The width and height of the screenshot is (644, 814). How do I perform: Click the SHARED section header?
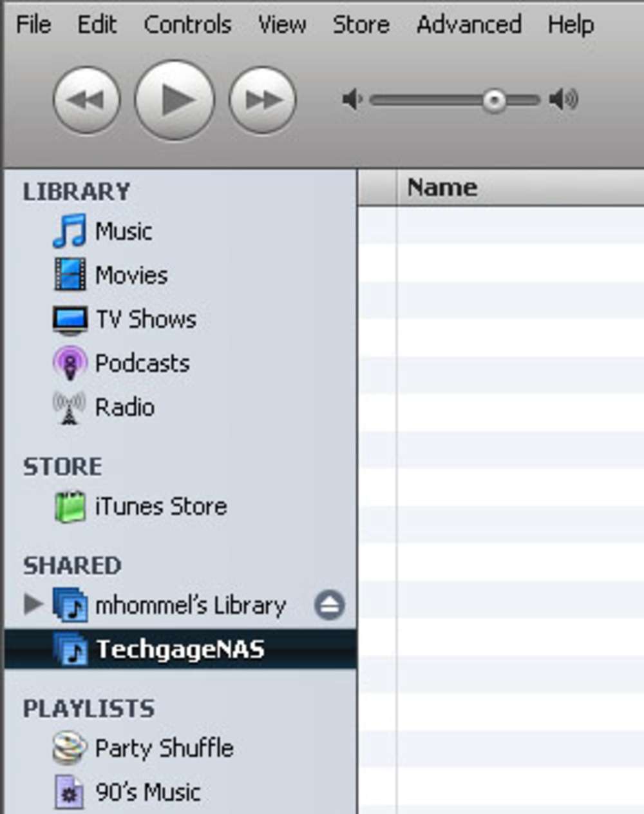pos(72,566)
